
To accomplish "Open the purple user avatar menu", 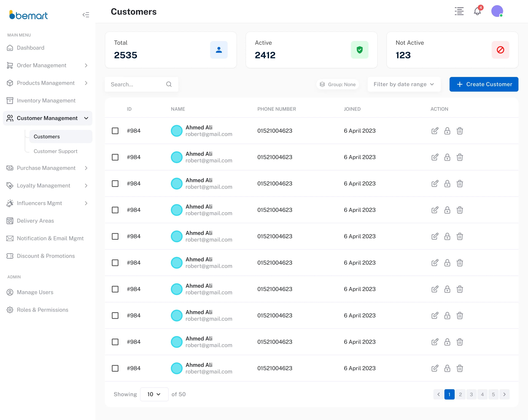I will tap(497, 11).
